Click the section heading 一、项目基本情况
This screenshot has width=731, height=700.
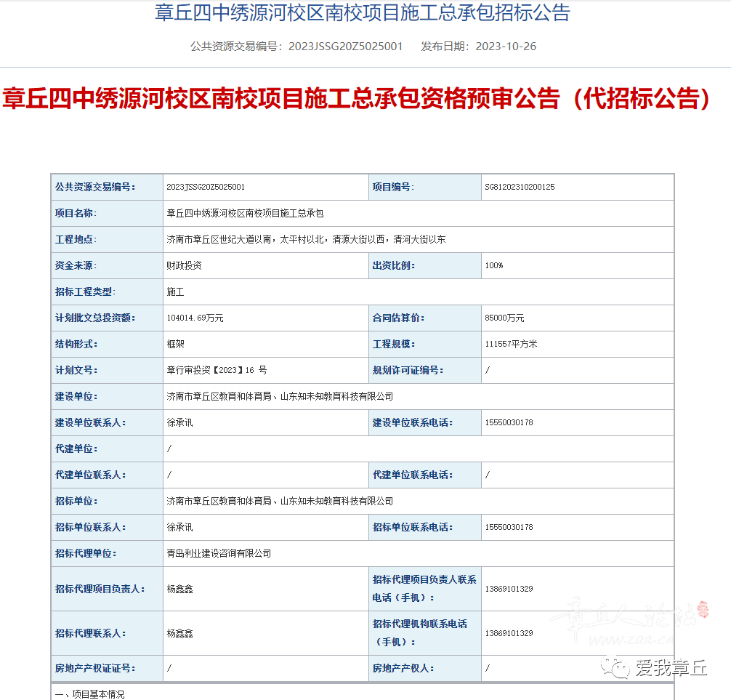click(x=89, y=694)
